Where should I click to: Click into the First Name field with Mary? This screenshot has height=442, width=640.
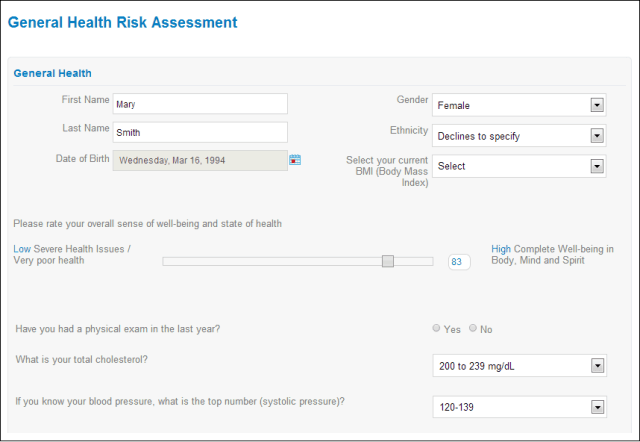(x=200, y=104)
